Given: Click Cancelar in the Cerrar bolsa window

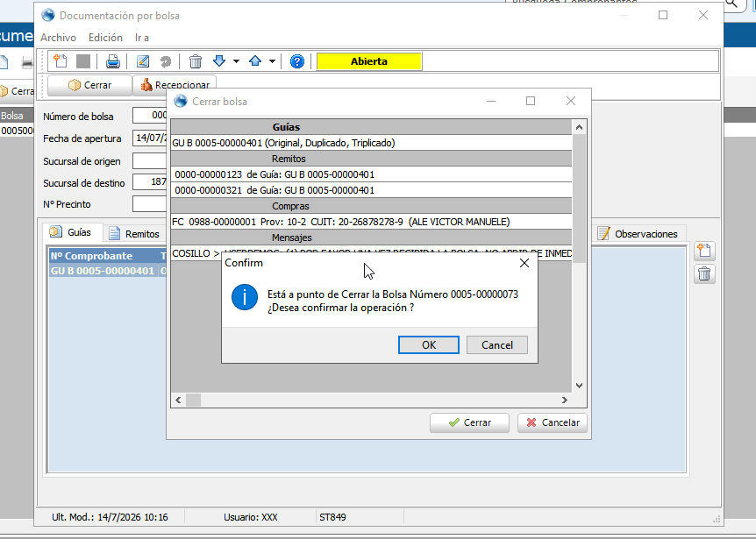Looking at the screenshot, I should pyautogui.click(x=552, y=422).
